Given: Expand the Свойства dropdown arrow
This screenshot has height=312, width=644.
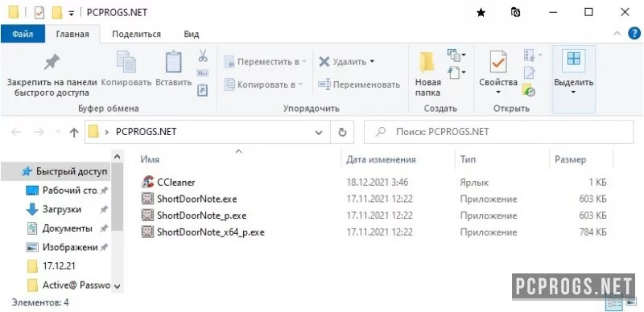Looking at the screenshot, I should (498, 92).
